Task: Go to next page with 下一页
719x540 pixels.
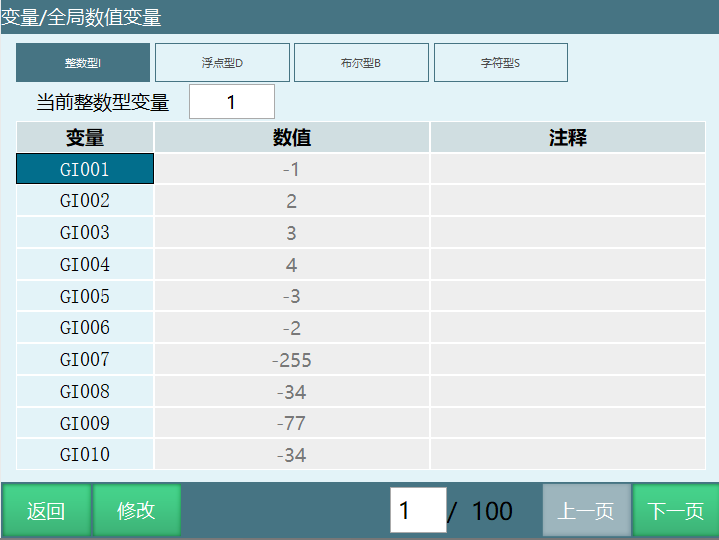Action: 675,511
